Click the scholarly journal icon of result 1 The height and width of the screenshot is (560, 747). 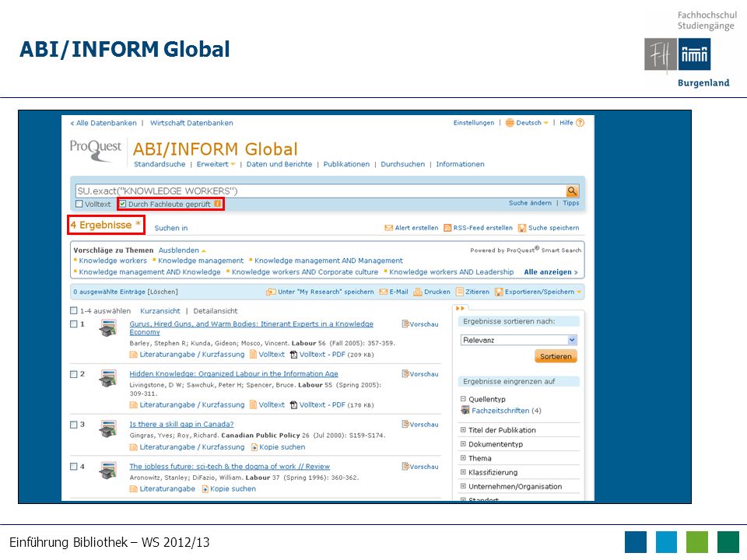pyautogui.click(x=108, y=328)
